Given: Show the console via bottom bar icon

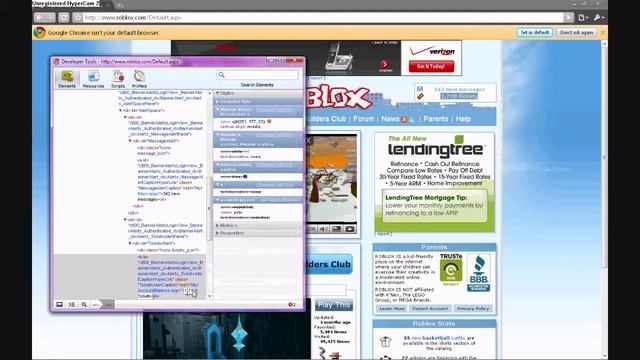Looking at the screenshot, I should (72, 304).
